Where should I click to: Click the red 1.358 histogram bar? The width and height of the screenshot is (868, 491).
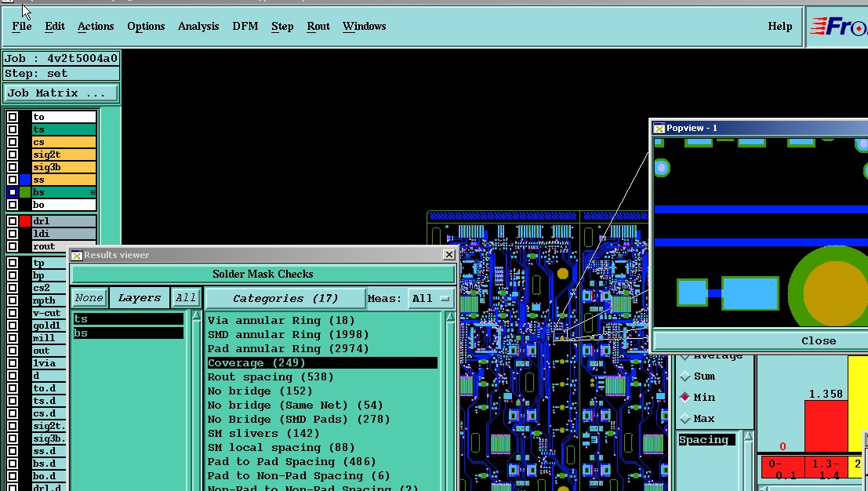[826, 427]
